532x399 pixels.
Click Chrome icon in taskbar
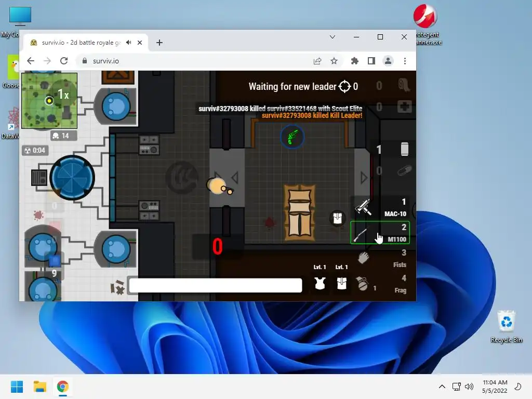(x=62, y=387)
